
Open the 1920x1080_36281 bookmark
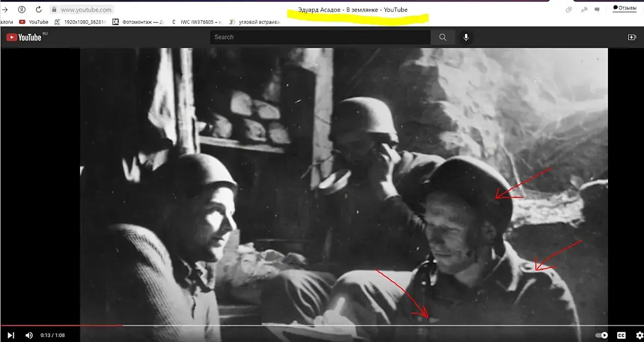point(80,22)
